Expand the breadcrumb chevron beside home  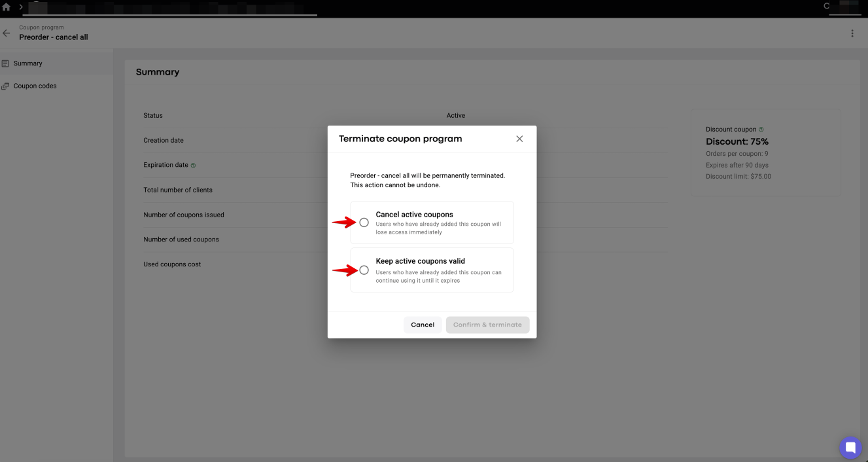[21, 7]
